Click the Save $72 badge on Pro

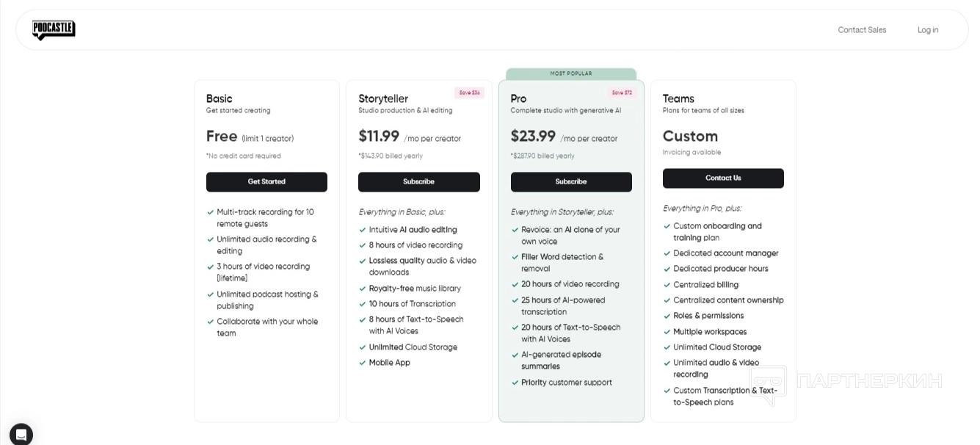[622, 93]
